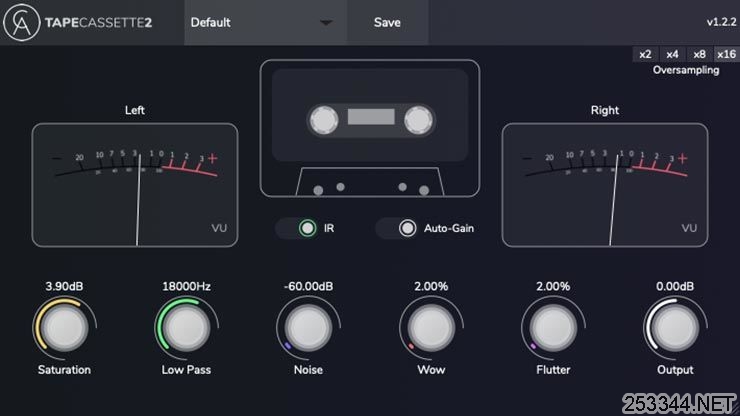Set oversampling to x8
The height and width of the screenshot is (416, 740).
[x=699, y=54]
